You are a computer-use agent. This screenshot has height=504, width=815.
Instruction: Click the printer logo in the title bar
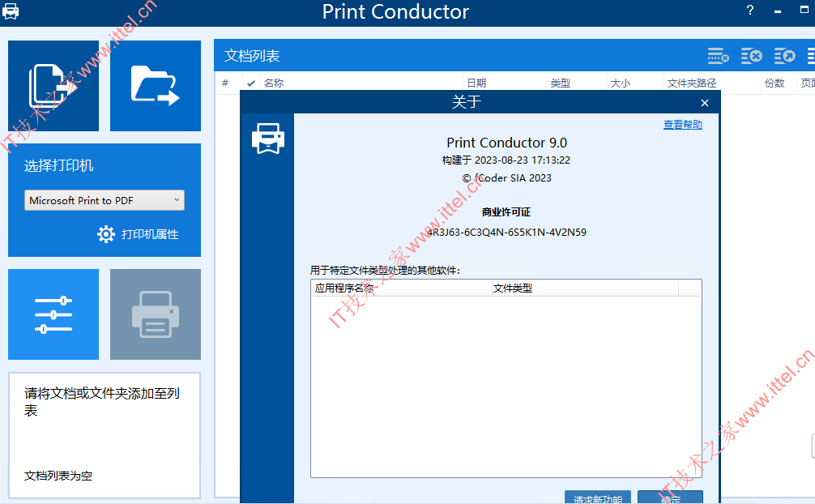(x=11, y=11)
